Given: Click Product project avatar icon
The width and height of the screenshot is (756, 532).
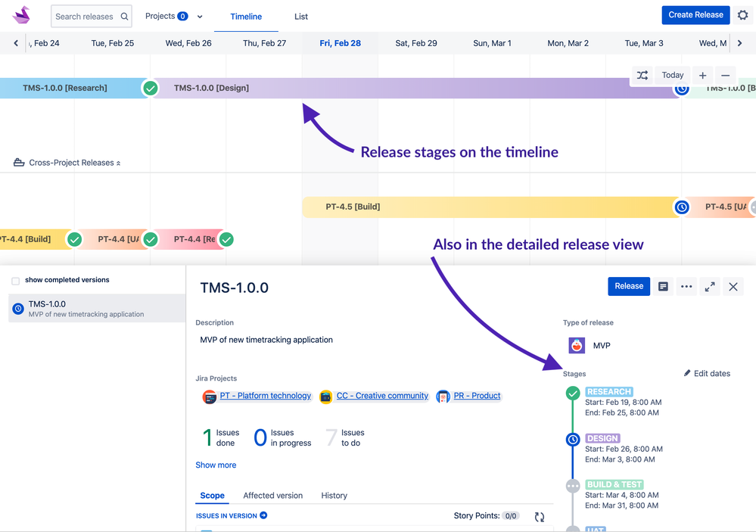Looking at the screenshot, I should coord(443,397).
